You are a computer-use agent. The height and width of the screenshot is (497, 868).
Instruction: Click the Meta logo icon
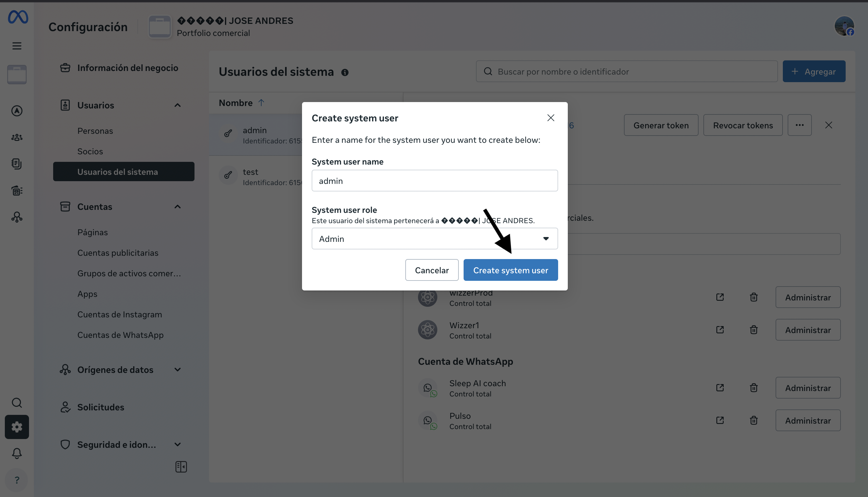18,17
